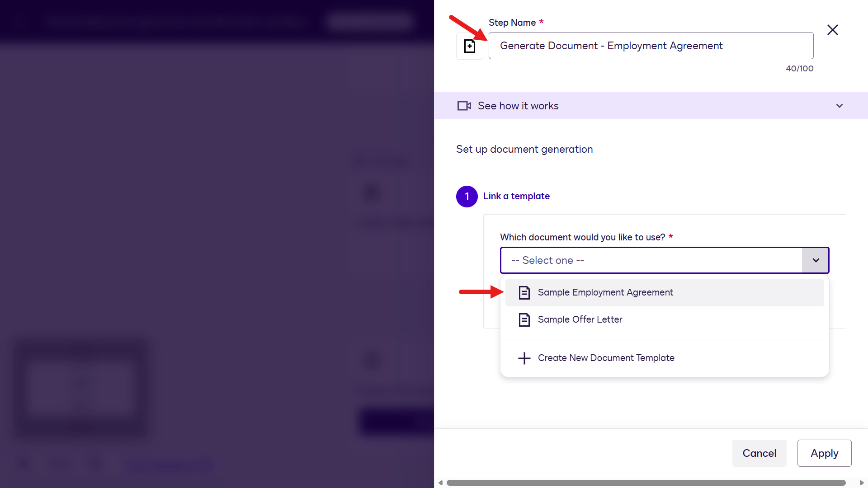The height and width of the screenshot is (488, 868).
Task: Close the step configuration panel
Action: click(x=832, y=30)
